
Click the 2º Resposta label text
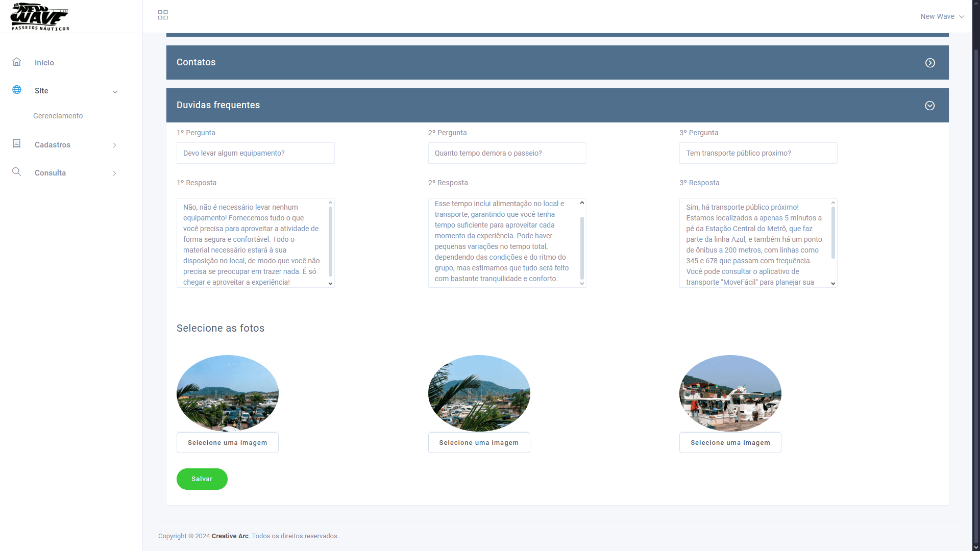448,183
